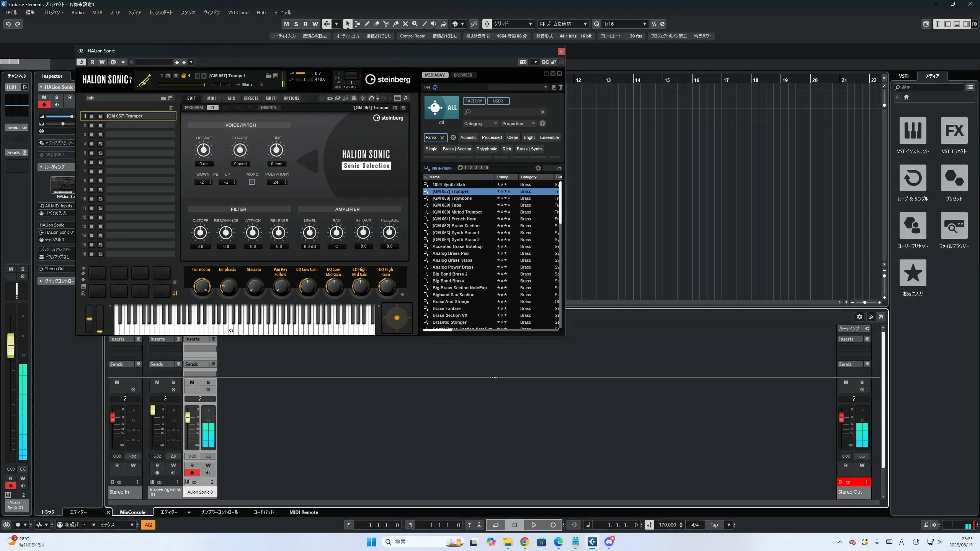Select the Bright attribute tag
The height and width of the screenshot is (551, 980).
point(529,137)
